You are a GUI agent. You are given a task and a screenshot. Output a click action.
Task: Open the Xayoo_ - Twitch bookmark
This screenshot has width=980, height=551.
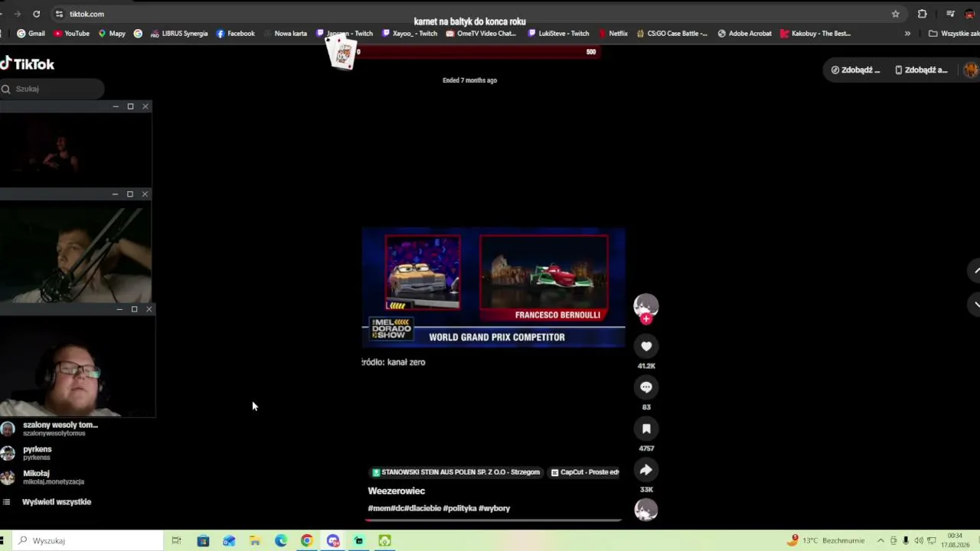(x=410, y=34)
